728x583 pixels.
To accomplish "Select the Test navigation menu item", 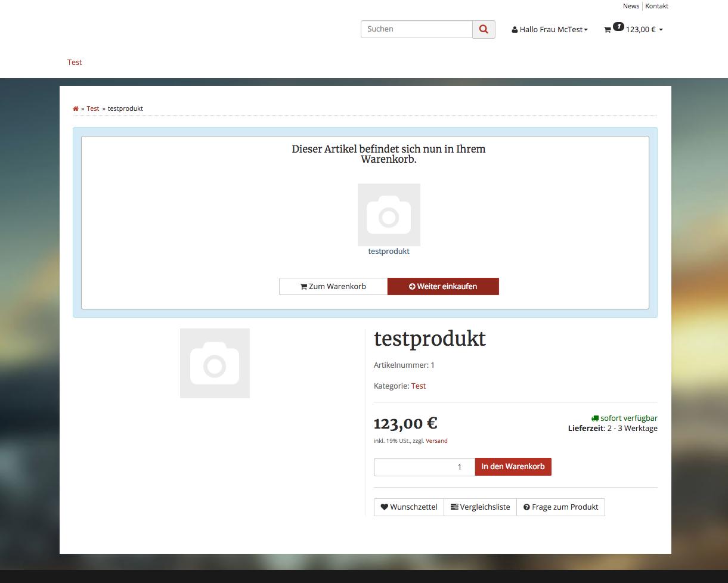I will pos(75,62).
